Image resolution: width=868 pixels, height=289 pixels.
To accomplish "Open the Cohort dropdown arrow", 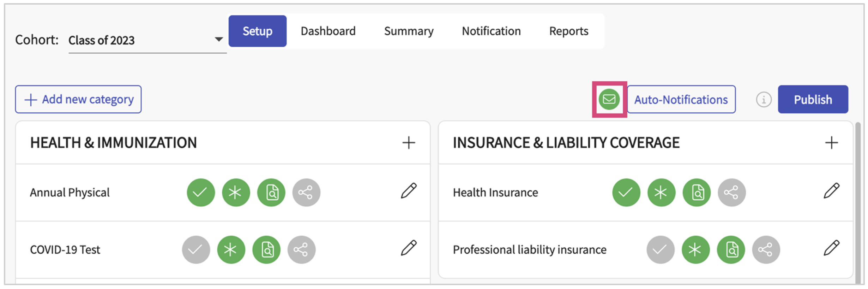I will click(219, 39).
